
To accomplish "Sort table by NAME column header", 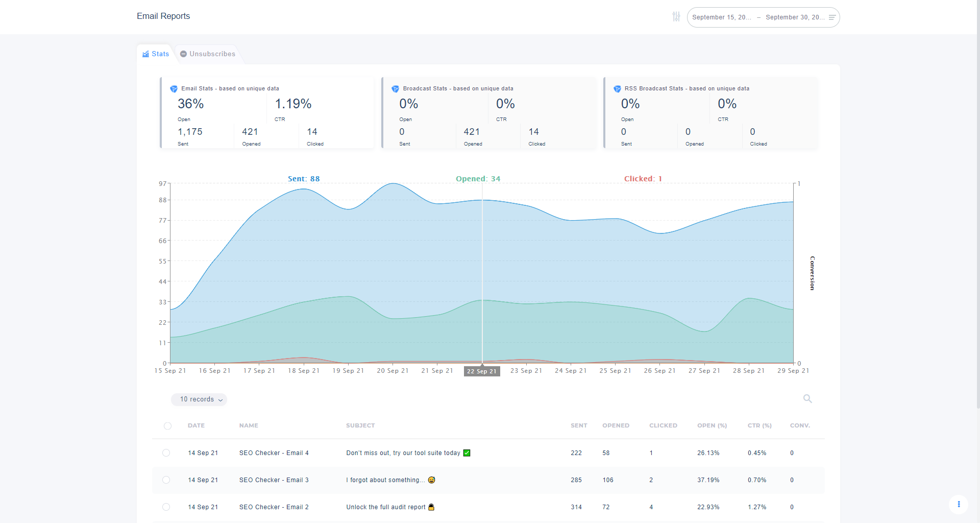I will click(x=249, y=425).
